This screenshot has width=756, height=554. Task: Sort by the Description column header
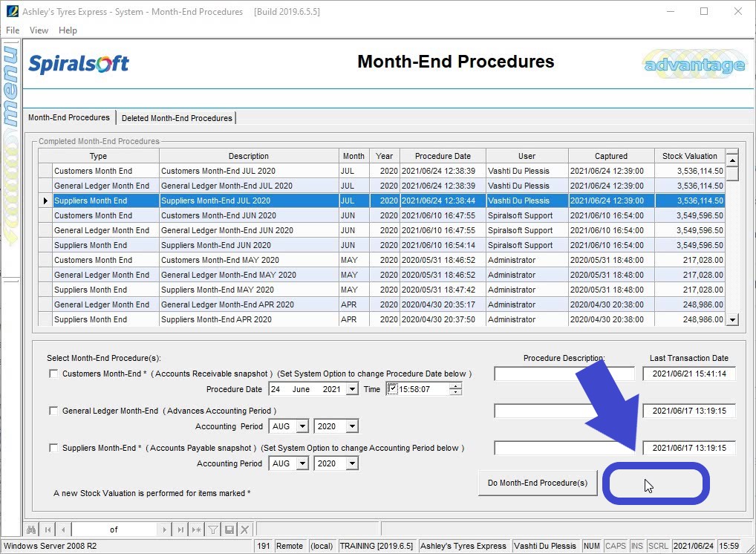pos(249,156)
